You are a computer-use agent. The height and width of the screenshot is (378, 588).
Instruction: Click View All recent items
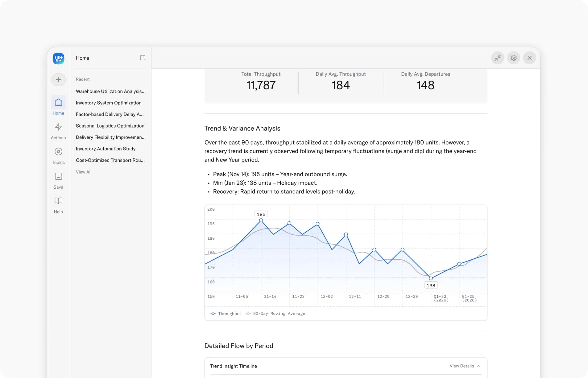(x=84, y=172)
